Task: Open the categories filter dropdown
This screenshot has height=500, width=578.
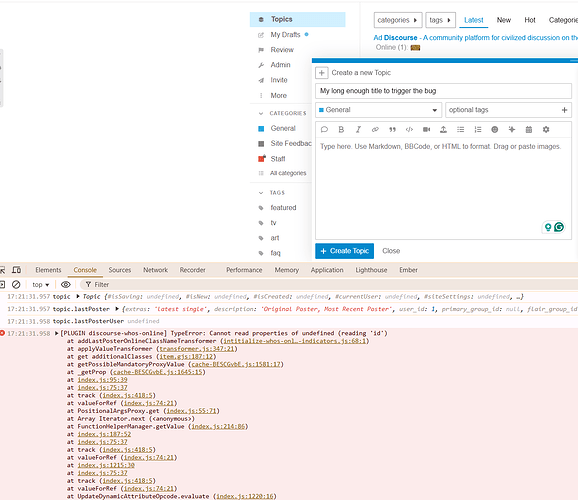Action: click(x=398, y=20)
